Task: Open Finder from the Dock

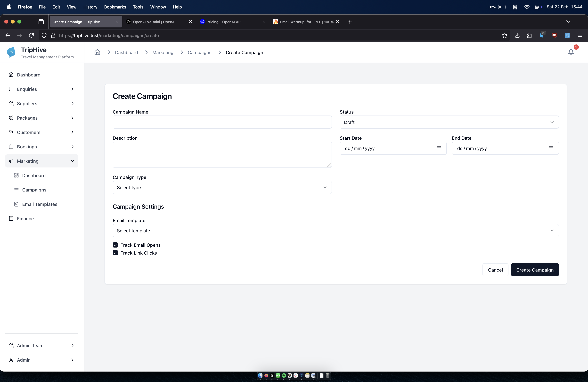Action: 260,376
